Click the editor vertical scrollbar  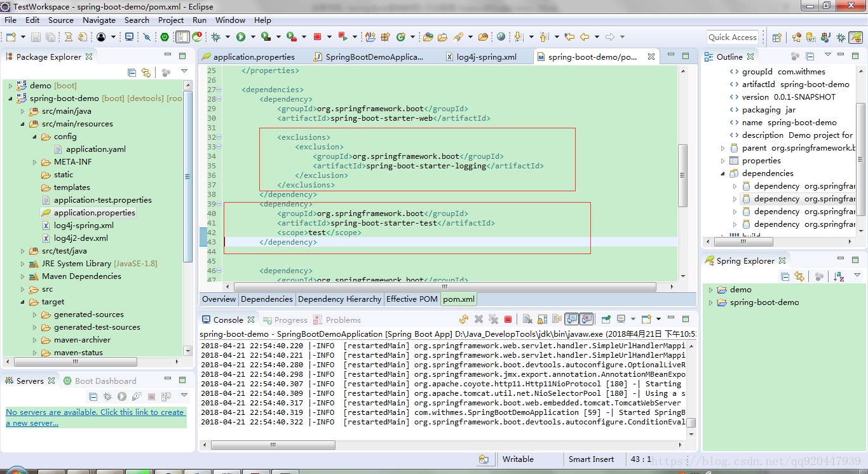[683, 175]
